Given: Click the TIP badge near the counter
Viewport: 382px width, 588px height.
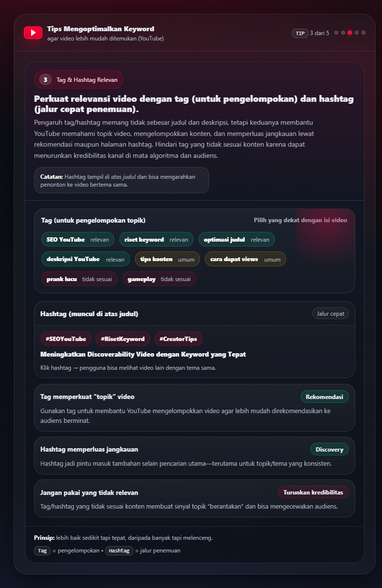Looking at the screenshot, I should (301, 33).
